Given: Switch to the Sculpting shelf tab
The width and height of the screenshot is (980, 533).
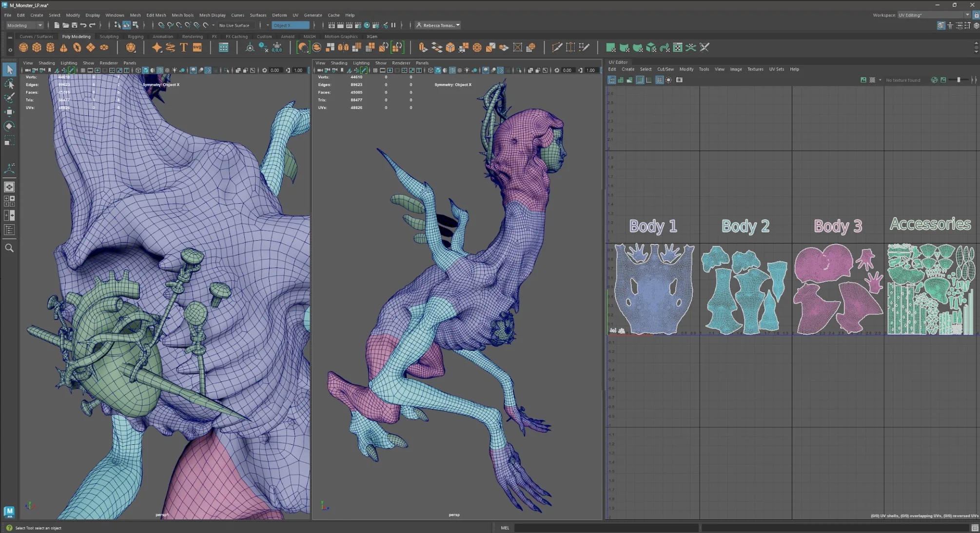Looking at the screenshot, I should (109, 37).
